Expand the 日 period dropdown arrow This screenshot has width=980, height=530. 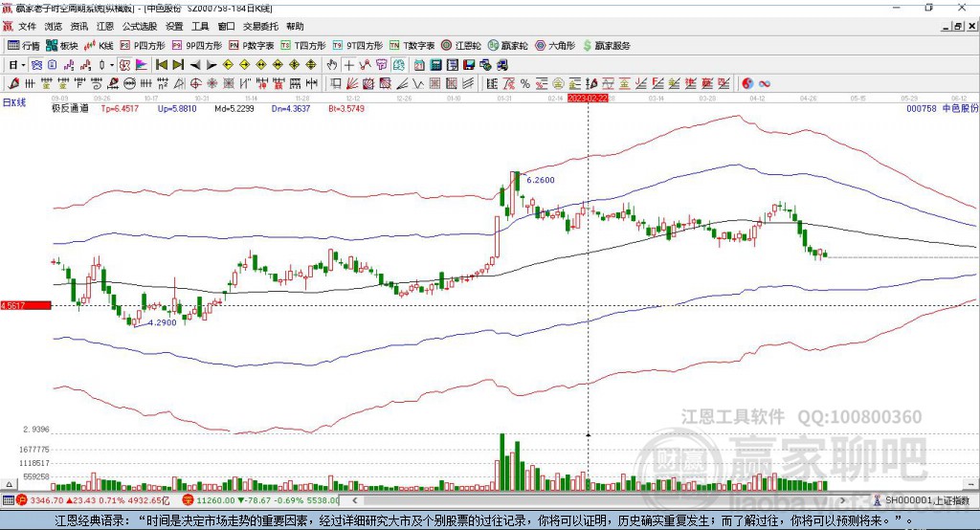(23, 65)
